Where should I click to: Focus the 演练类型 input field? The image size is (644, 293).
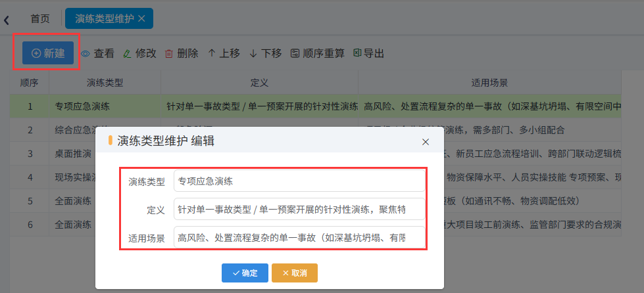point(299,181)
